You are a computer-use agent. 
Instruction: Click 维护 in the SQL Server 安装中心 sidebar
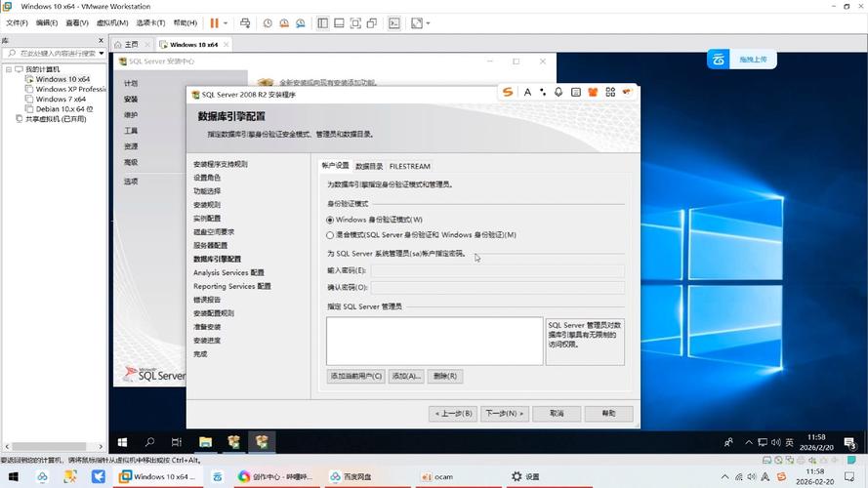[131, 114]
